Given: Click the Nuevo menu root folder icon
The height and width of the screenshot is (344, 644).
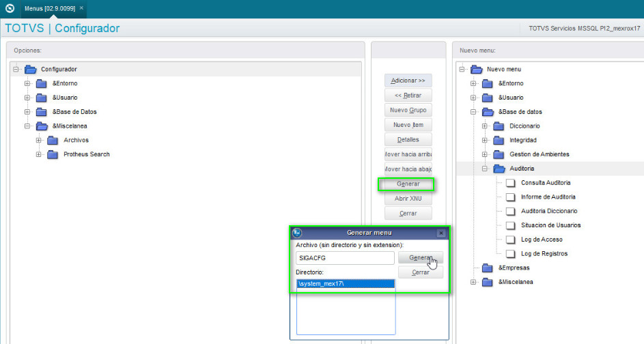Looking at the screenshot, I should tap(477, 70).
